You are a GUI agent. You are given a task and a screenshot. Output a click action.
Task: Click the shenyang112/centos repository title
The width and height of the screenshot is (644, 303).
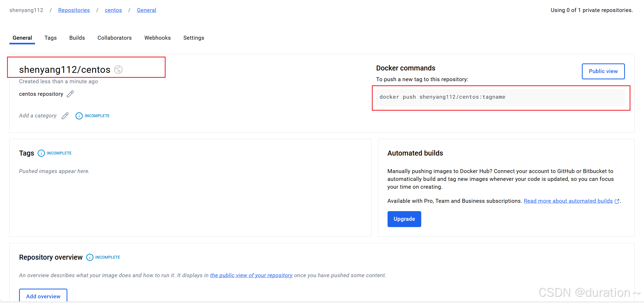click(x=65, y=70)
